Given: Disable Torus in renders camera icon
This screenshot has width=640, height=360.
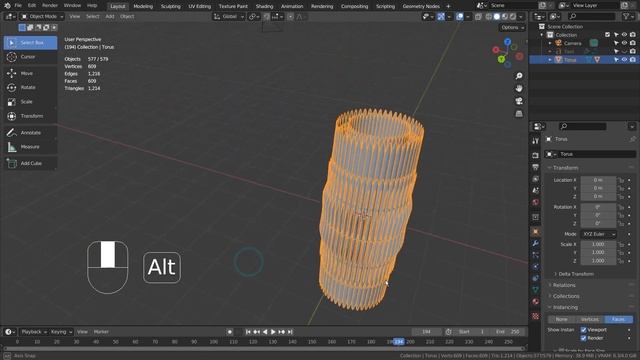Looking at the screenshot, I should (632, 60).
